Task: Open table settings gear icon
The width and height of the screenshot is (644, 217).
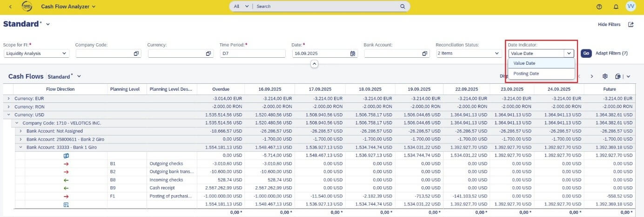Action: tap(605, 76)
